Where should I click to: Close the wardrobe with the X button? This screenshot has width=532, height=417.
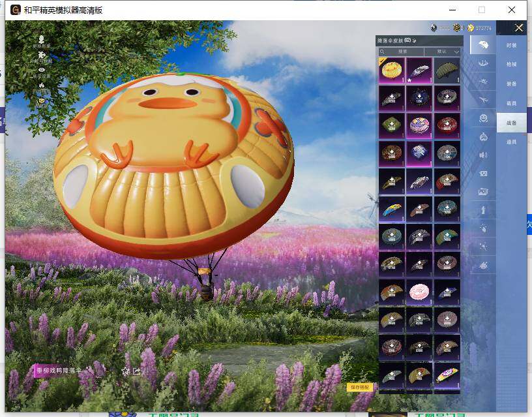[519, 27]
